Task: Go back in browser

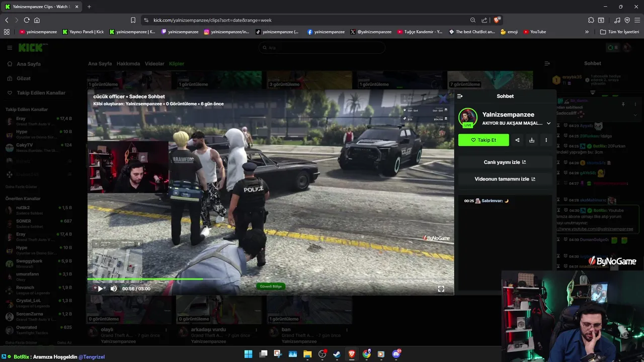Action: [x=7, y=20]
